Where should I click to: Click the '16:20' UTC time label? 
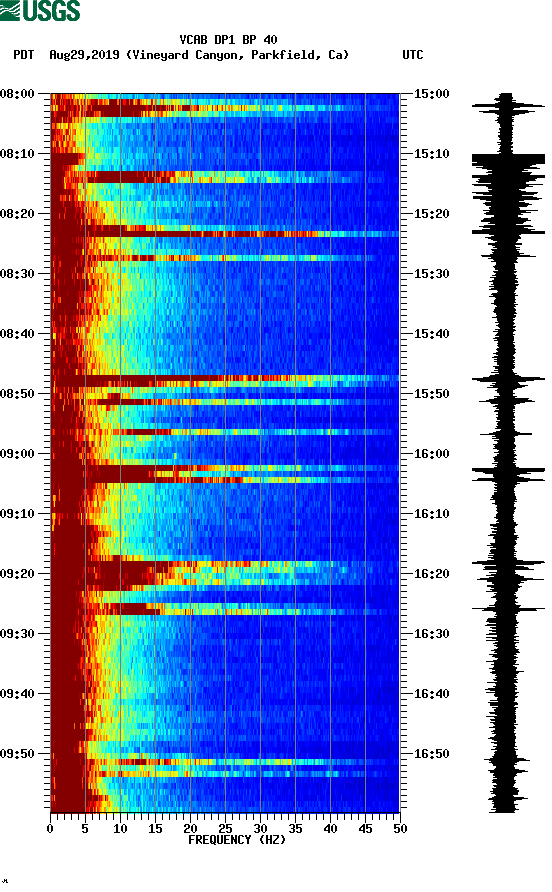pos(431,574)
